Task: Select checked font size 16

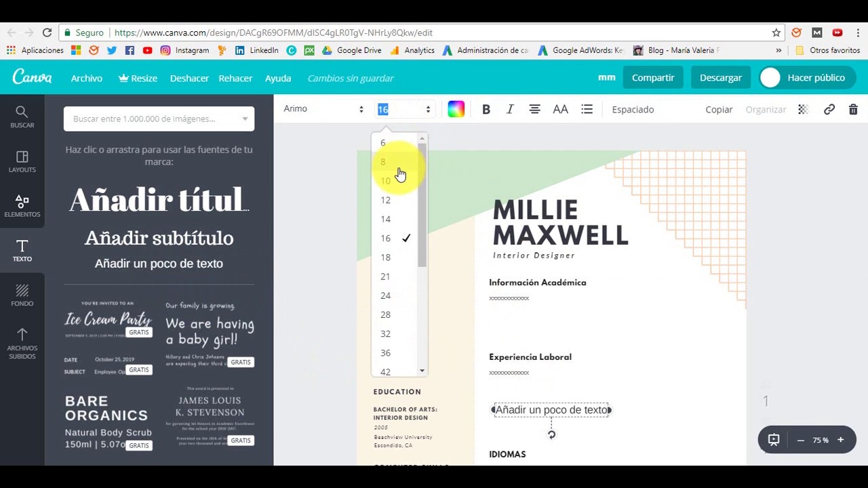Action: click(x=395, y=238)
